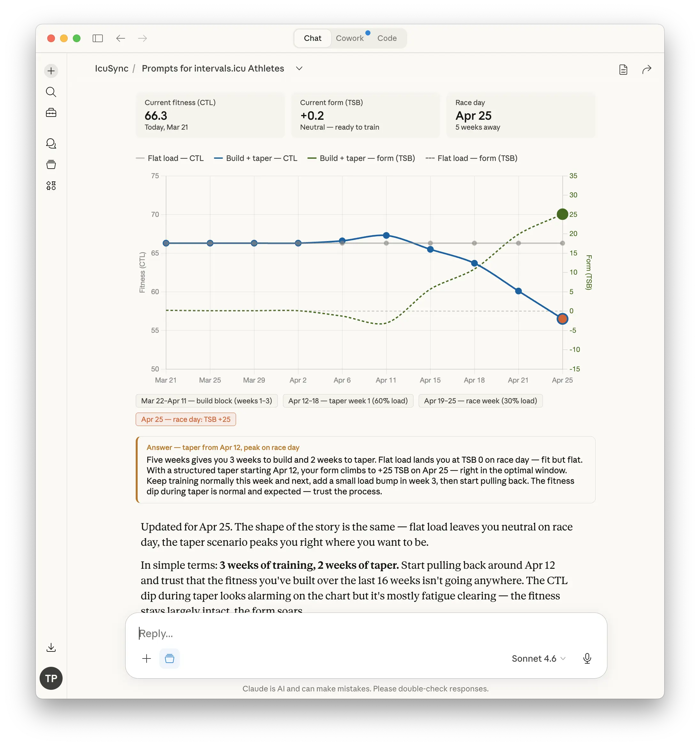Click the 'Claude is AI' disclaimer text

365,689
